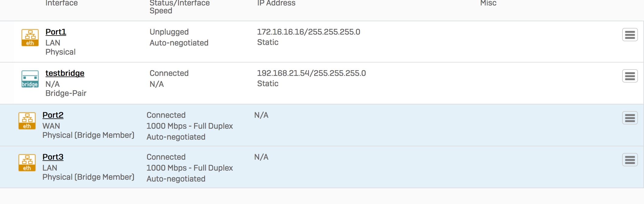
Task: Click the Port1 ethernet interface icon
Action: pyautogui.click(x=30, y=38)
